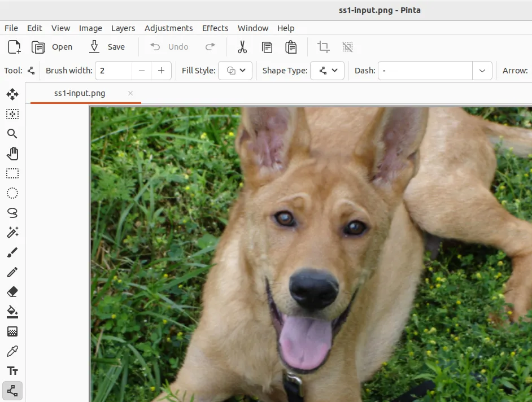Select the Magic Wand tool
The width and height of the screenshot is (532, 402).
point(12,232)
